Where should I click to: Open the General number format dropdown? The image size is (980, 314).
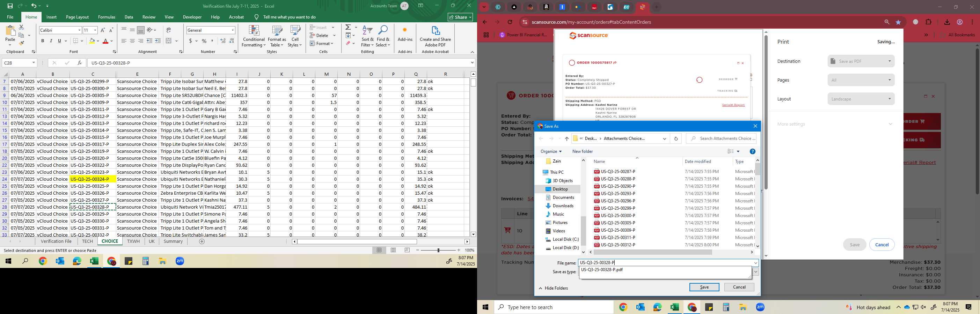[x=233, y=30]
